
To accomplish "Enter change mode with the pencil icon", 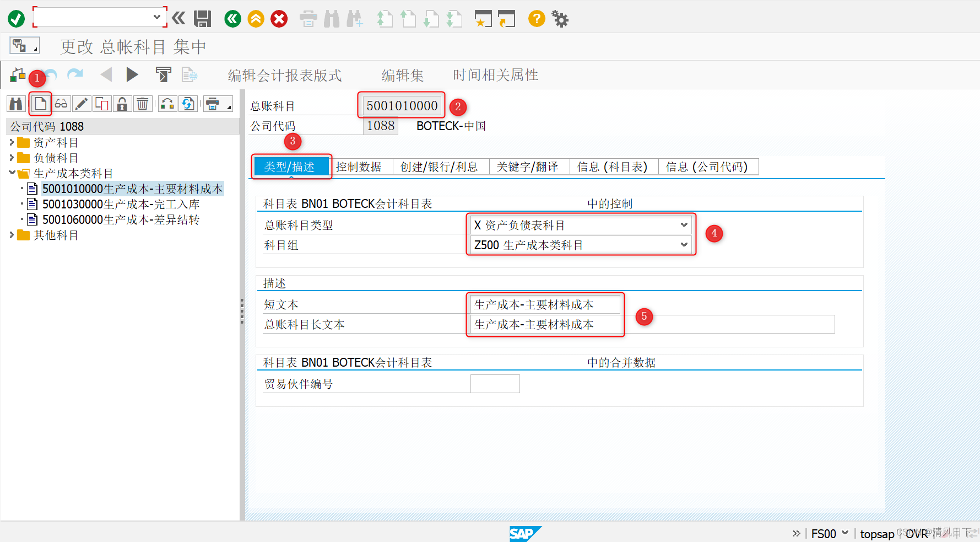I will click(81, 103).
